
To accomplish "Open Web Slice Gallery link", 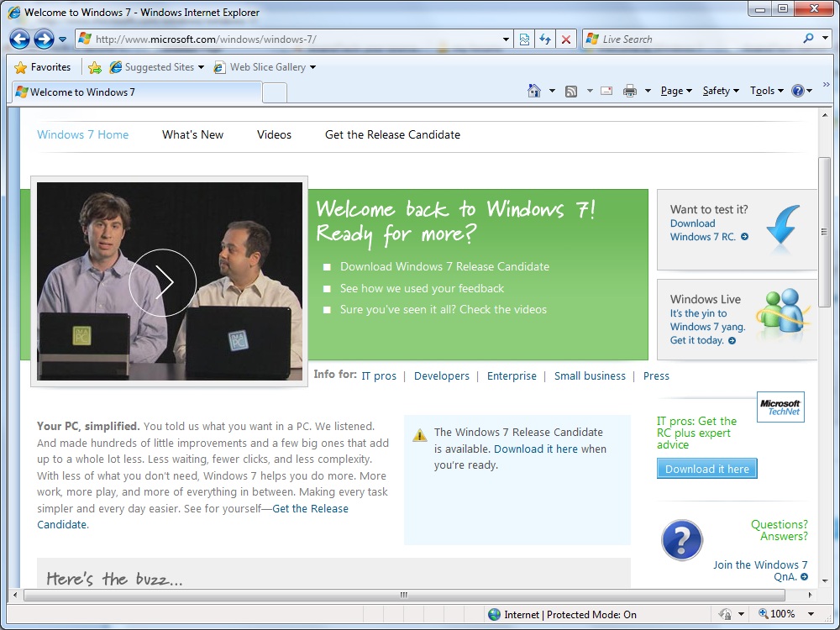I will click(x=260, y=67).
